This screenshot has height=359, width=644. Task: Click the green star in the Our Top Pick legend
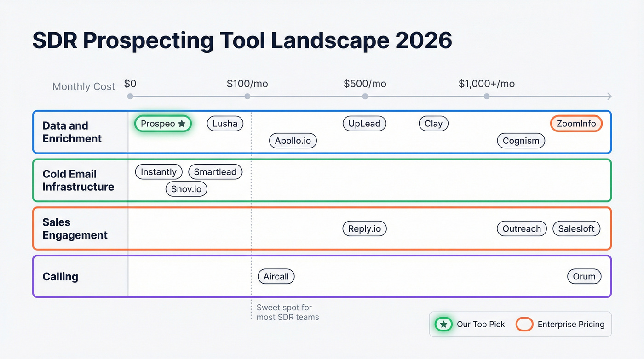click(443, 324)
